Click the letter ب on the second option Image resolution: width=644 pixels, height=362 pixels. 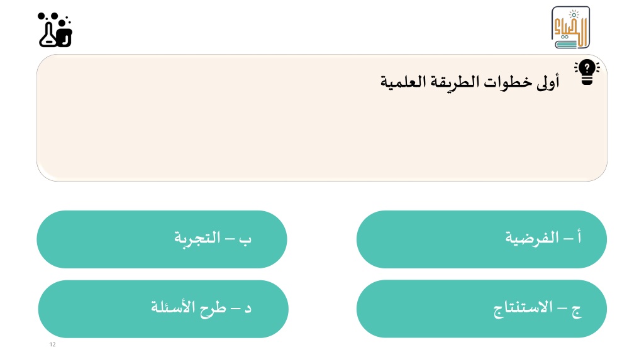coord(245,239)
